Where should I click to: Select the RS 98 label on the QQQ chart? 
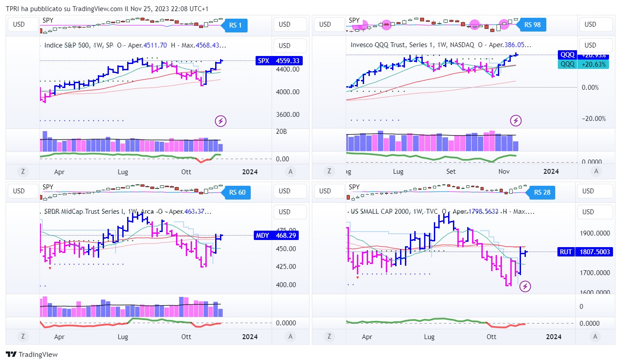(532, 25)
